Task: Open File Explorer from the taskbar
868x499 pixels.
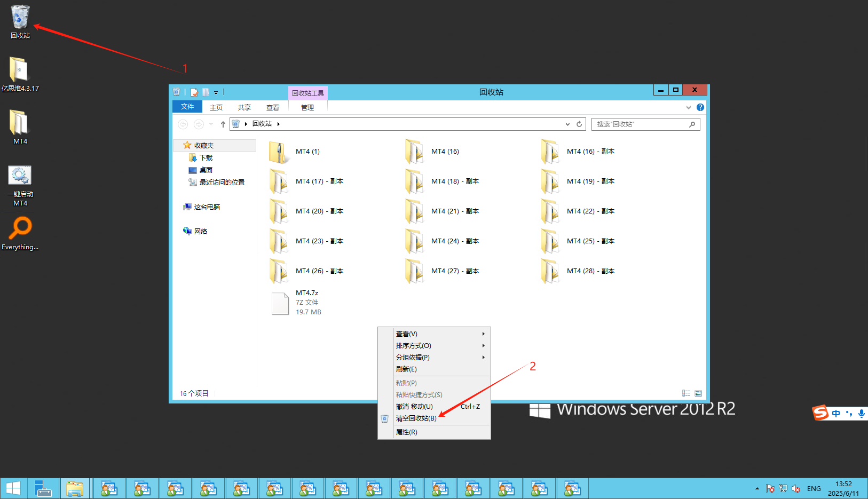Action: [75, 488]
